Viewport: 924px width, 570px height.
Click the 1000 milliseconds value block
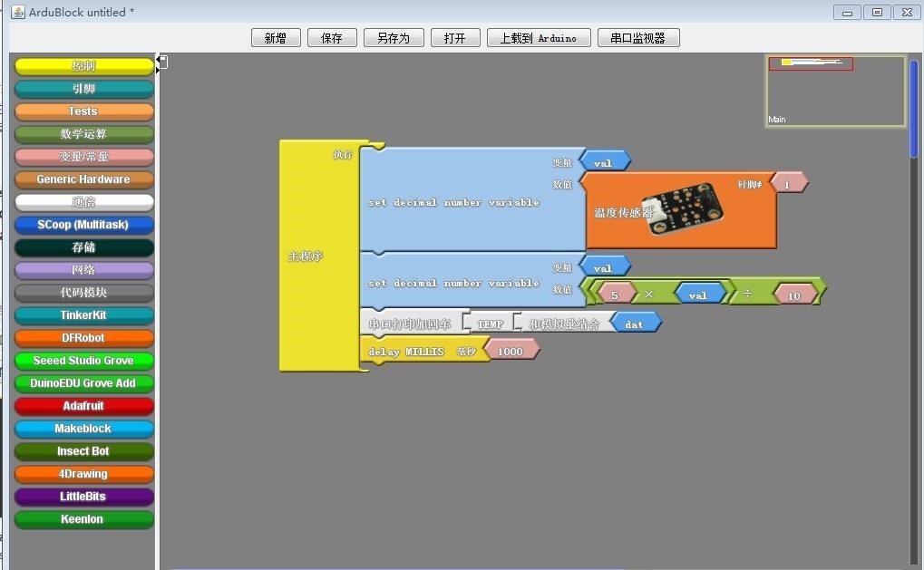pos(512,351)
